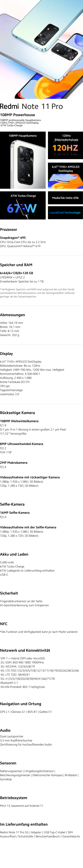The height and width of the screenshot is (868, 83).
Task: Select the Netzwerk und Konnektivität heading
Action: (25, 650)
